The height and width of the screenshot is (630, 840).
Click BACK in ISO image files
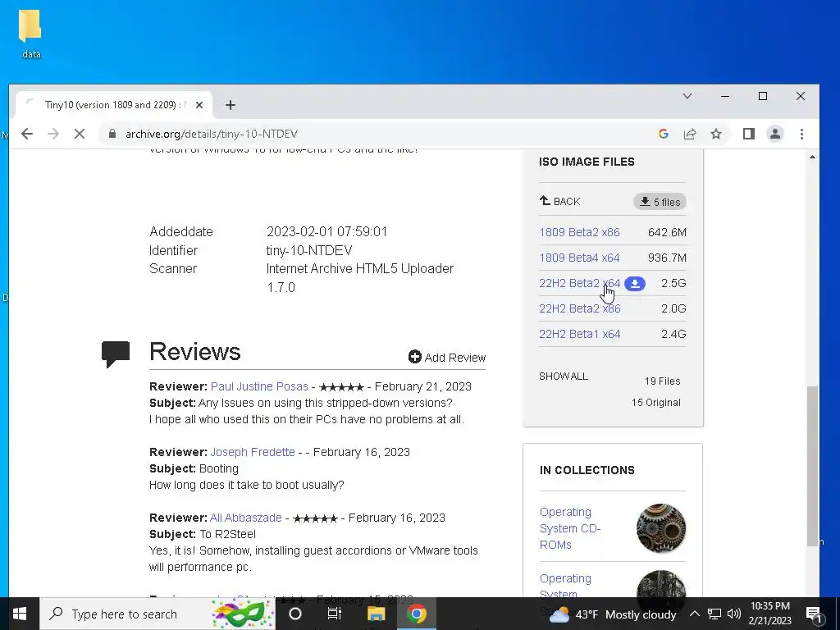[x=559, y=202]
